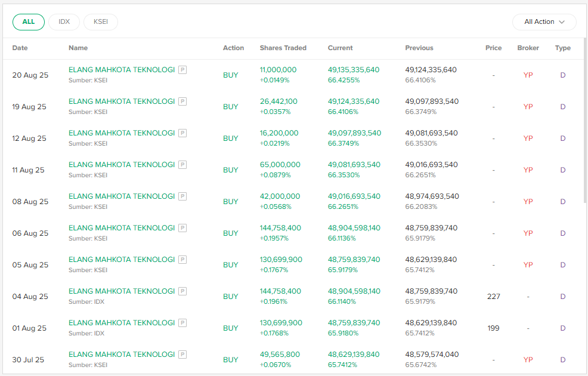
Task: Click YP broker in 19 Aug 25 row
Action: [528, 107]
